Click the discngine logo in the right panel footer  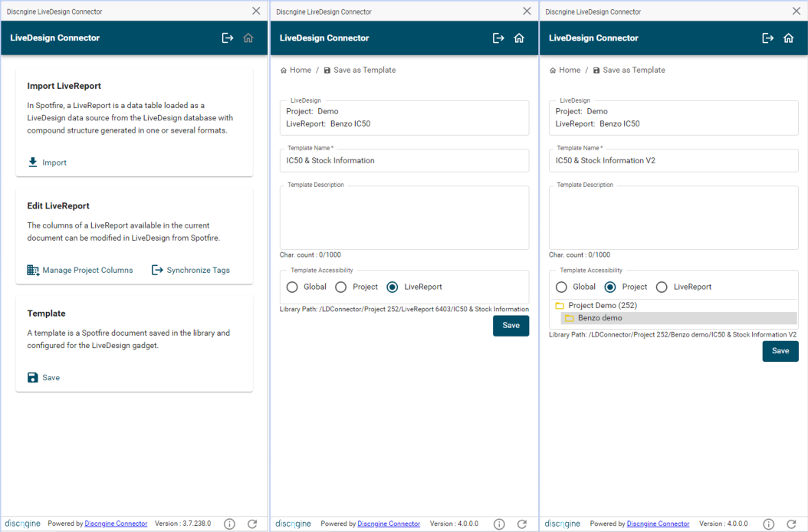click(x=563, y=524)
